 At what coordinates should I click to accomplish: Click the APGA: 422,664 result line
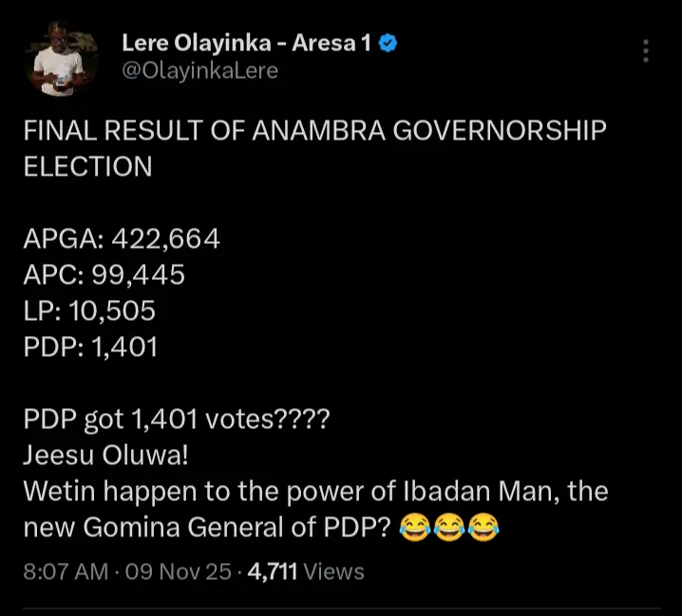point(122,239)
